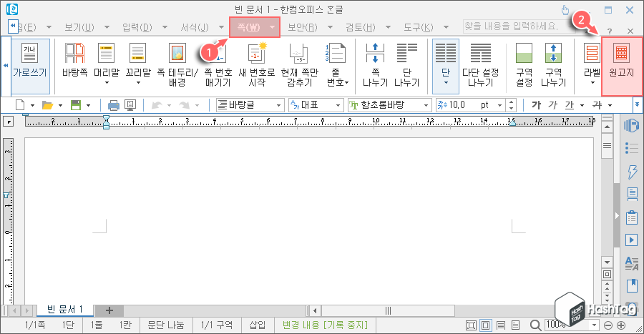Toggle italic text with the slanted 가
The image size is (644, 334).
[553, 105]
